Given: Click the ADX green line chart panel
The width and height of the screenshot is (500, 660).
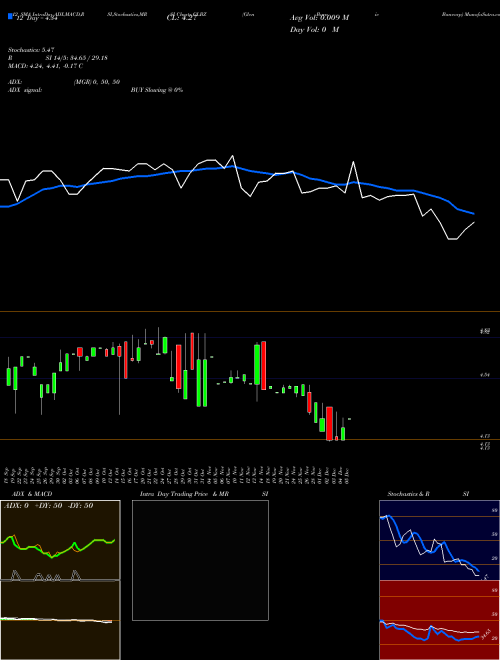Looking at the screenshot, I should pos(60,540).
